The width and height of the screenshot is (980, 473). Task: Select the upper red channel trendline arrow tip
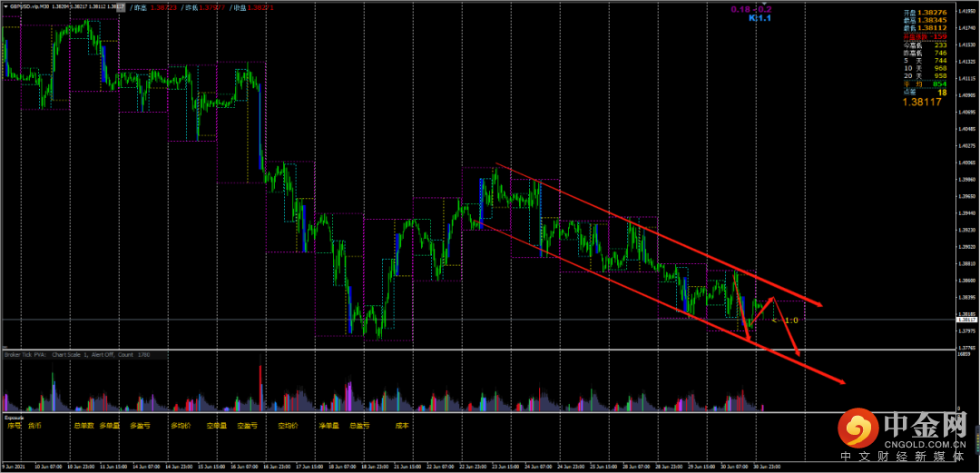(820, 304)
